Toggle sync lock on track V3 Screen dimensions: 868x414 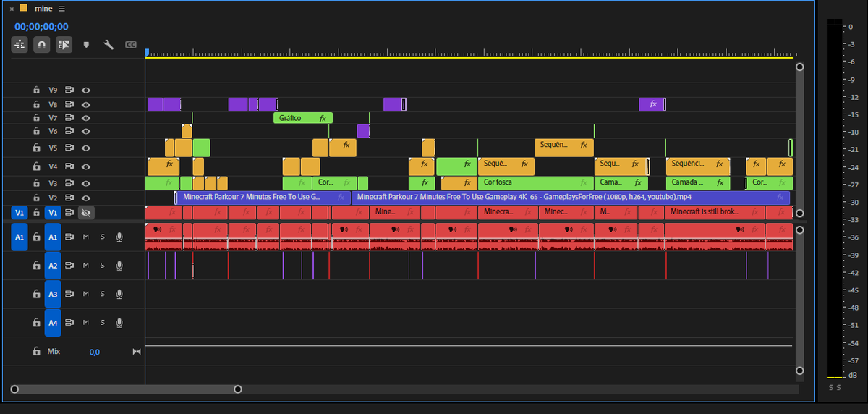coord(69,184)
